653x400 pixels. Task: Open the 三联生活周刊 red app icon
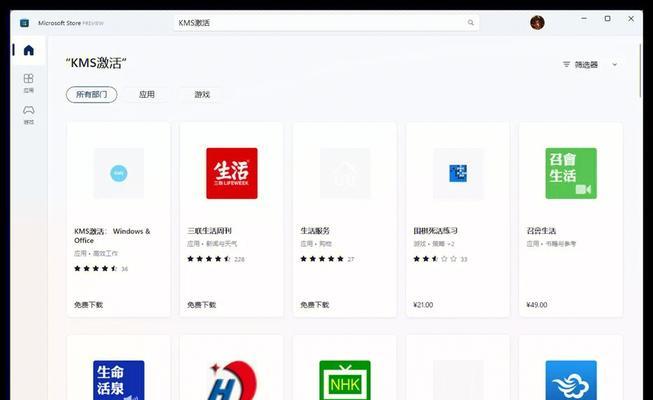tap(232, 173)
